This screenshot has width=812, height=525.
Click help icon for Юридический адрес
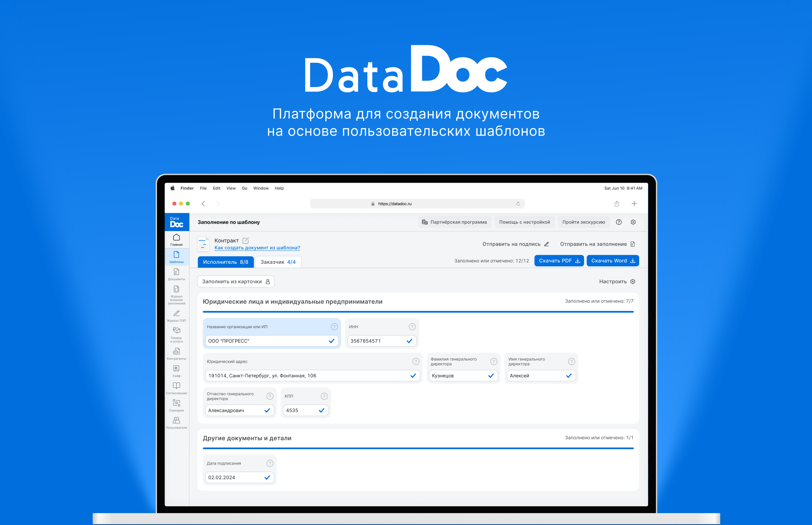point(416,361)
